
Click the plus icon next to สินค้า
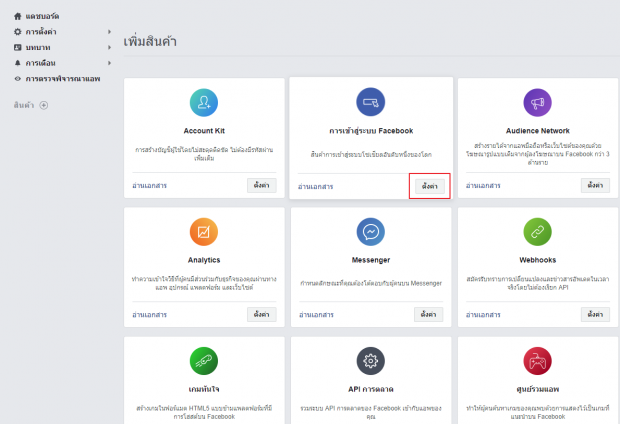(44, 105)
